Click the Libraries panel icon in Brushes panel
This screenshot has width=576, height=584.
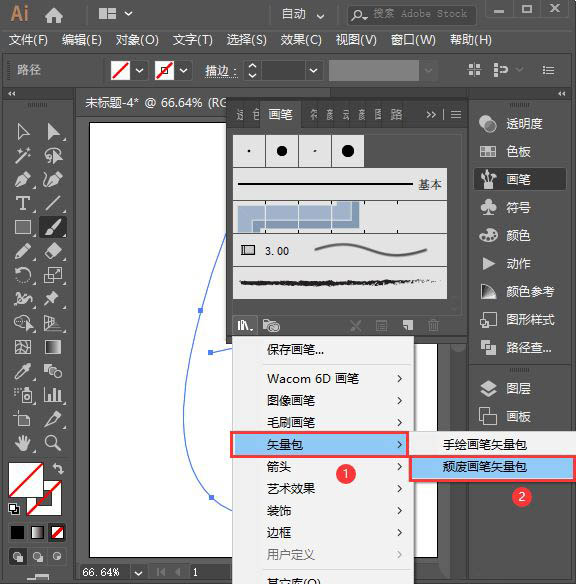(271, 326)
